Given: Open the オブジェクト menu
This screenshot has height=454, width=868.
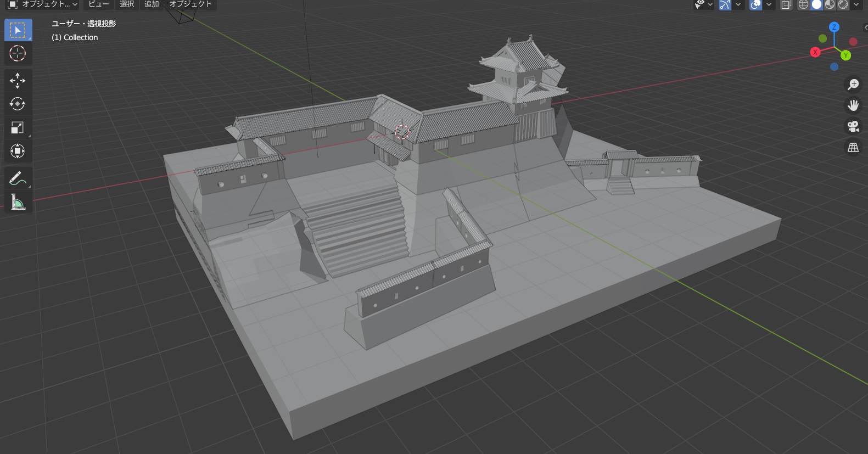Looking at the screenshot, I should 191,4.
